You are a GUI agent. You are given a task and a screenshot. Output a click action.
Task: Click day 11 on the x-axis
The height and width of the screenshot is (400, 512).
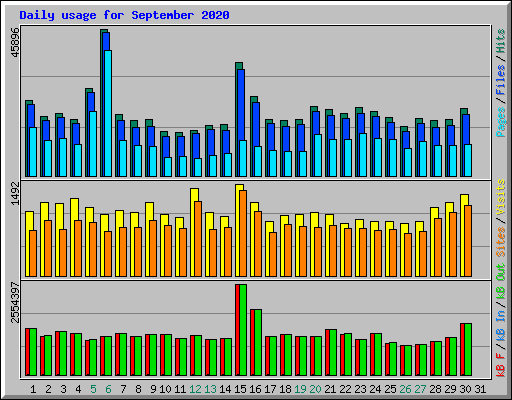[x=180, y=389]
